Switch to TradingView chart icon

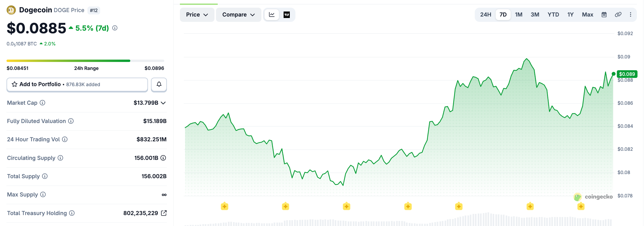(287, 15)
